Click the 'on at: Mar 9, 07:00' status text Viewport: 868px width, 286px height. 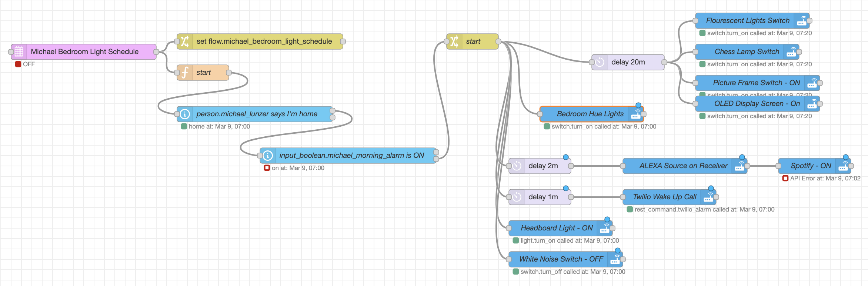click(x=298, y=168)
